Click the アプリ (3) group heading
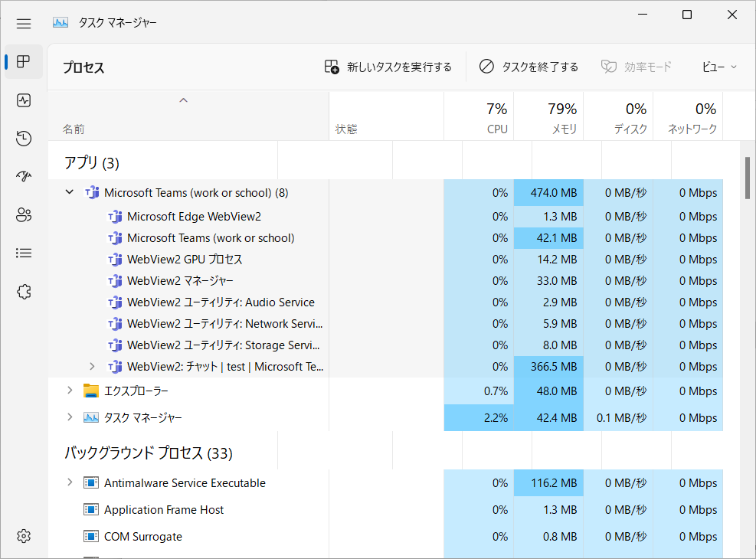 coord(92,163)
